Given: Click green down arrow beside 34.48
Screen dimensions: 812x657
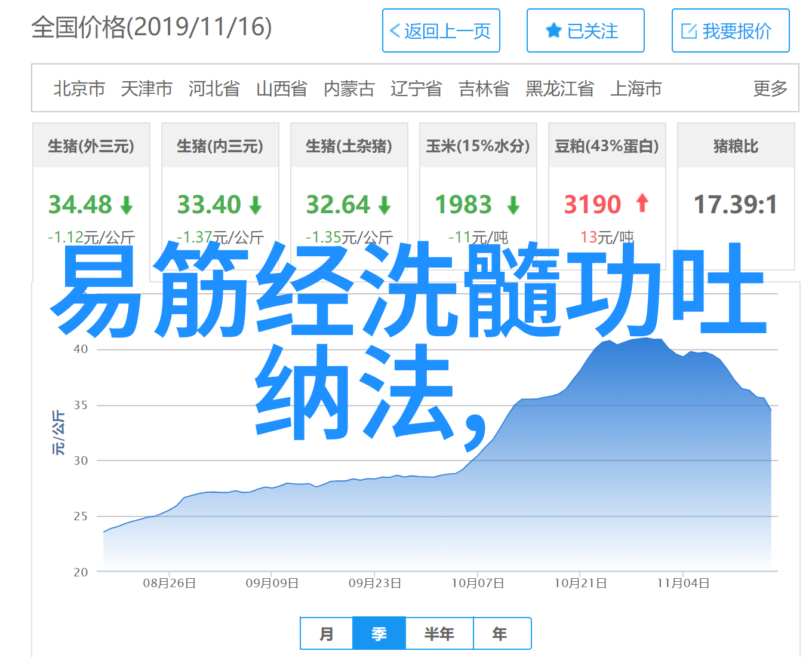Looking at the screenshot, I should [x=127, y=205].
